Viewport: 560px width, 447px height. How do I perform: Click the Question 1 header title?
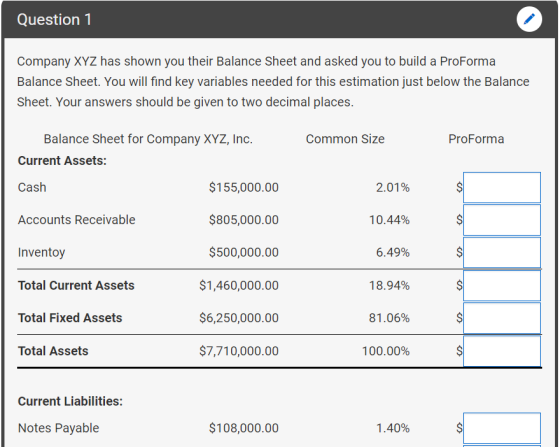click(x=54, y=20)
